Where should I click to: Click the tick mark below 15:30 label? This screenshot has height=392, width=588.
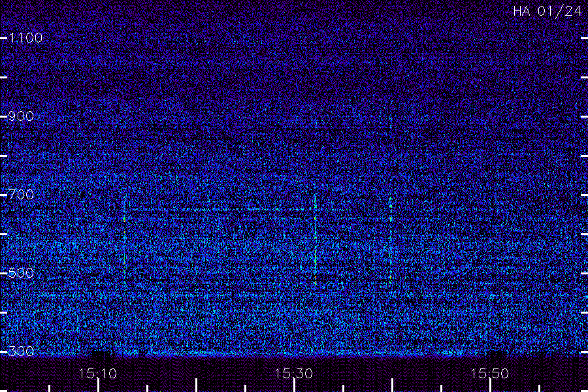(295, 385)
